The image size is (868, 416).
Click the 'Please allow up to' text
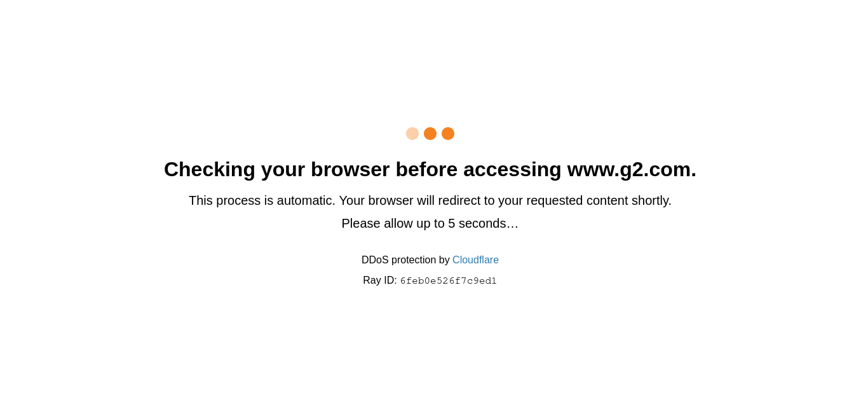pos(393,224)
